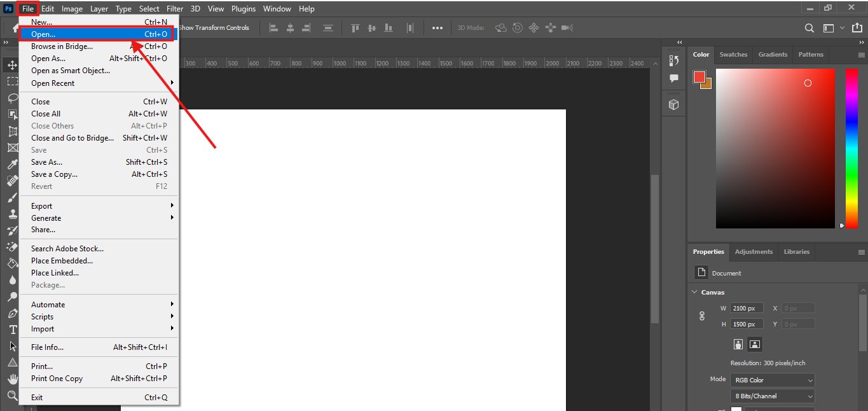Select the Triangle shape tool
Image resolution: width=868 pixels, height=411 pixels.
pyautogui.click(x=12, y=363)
